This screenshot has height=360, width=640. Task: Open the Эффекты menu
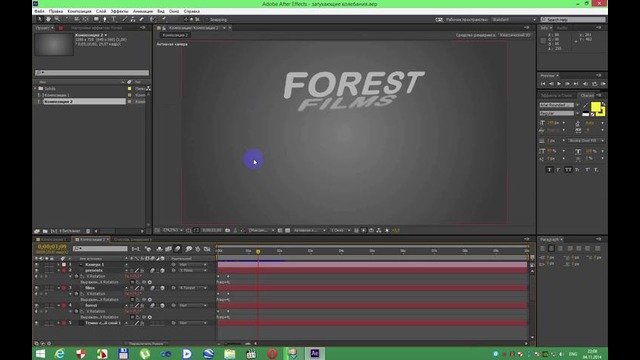point(119,11)
